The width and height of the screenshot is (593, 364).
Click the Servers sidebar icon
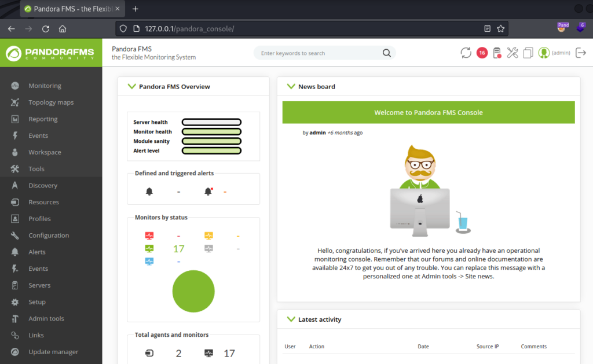pyautogui.click(x=14, y=285)
